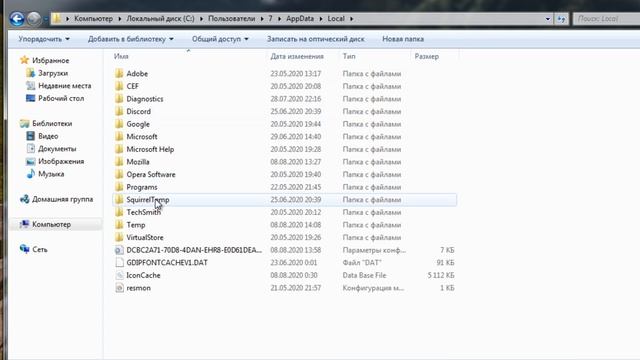
Task: Select the VirtualStore folder icon
Action: click(119, 238)
